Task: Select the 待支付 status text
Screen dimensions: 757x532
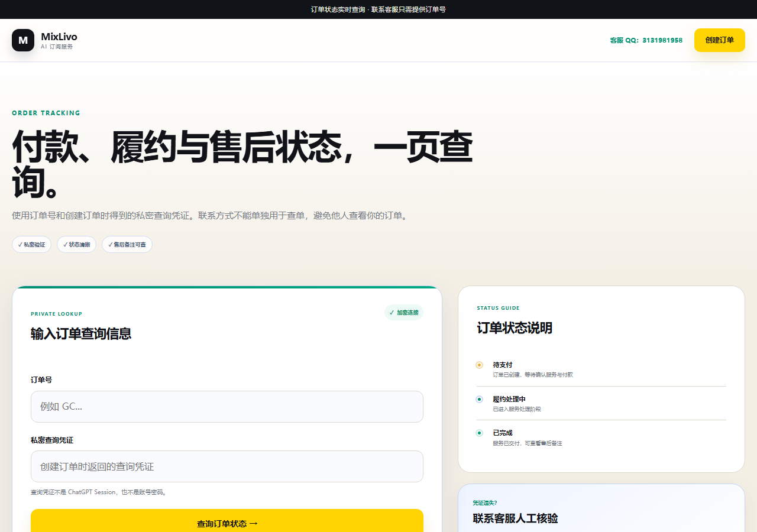Action: pos(503,365)
